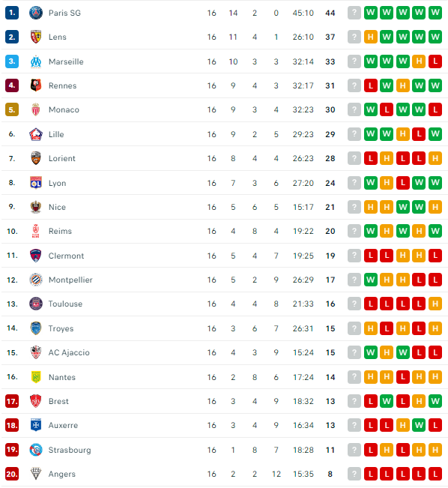Click the gold rank 5 position badge
Viewport: 448px width, 488px height.
[12, 109]
